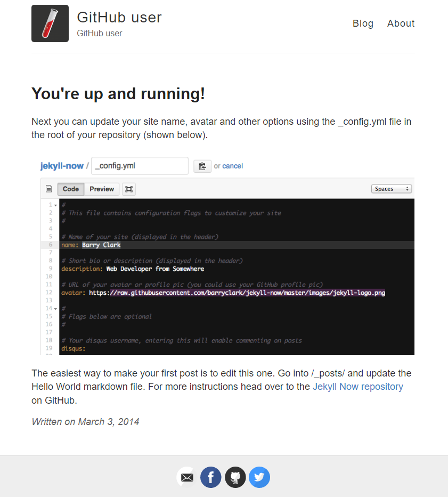Open the email contact icon in footer
The width and height of the screenshot is (448, 497).
tap(187, 477)
